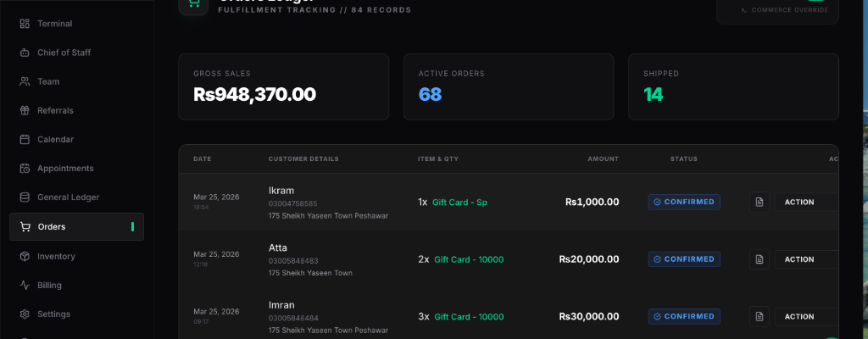
Task: Click the Billing pulse icon
Action: tap(25, 285)
